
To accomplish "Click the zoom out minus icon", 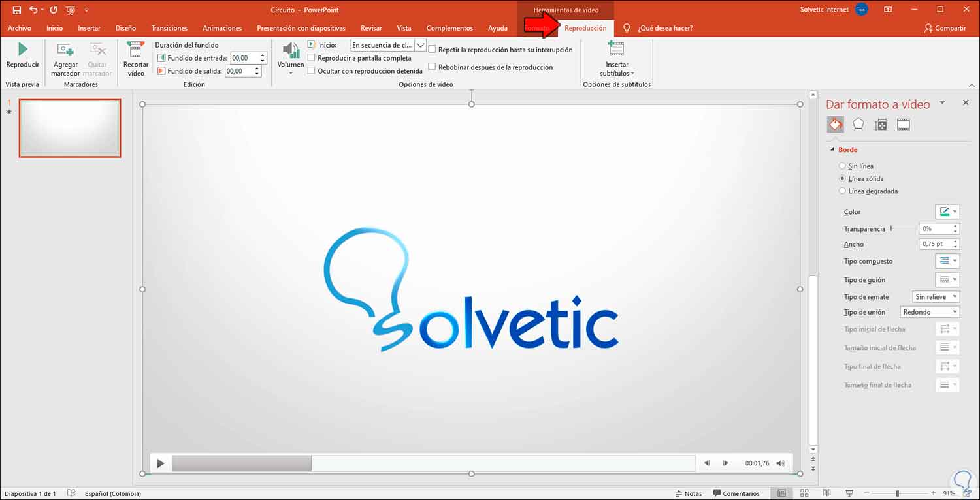I will tap(866, 493).
